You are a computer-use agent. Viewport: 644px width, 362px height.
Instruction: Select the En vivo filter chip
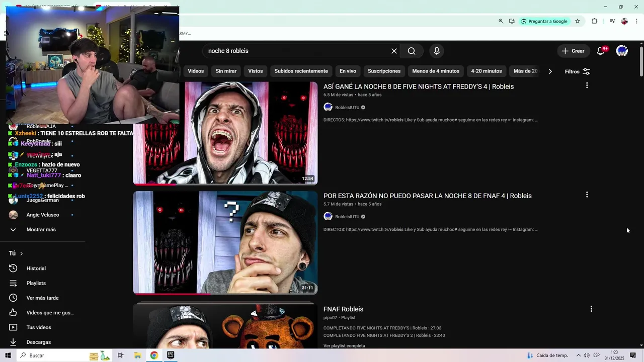point(348,71)
